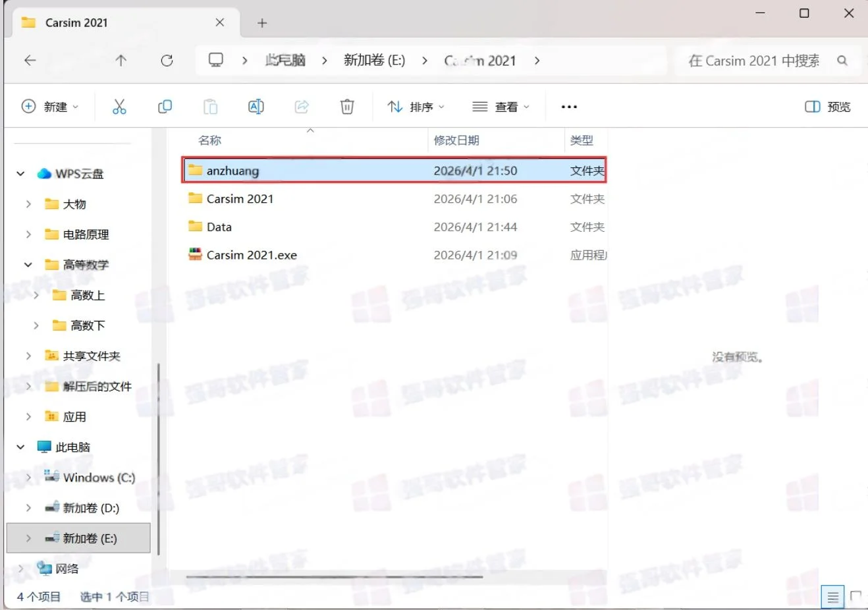Expand the 大物 folder chevron
Screen dimensions: 868x610
point(28,204)
